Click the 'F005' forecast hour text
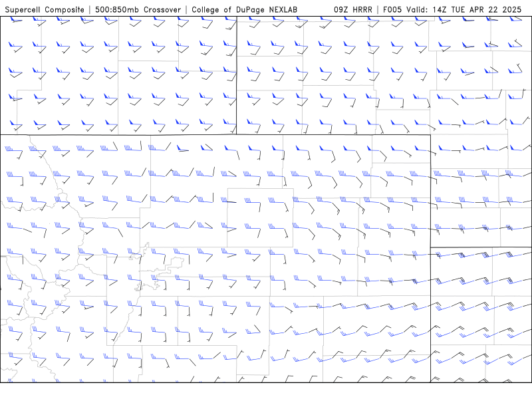 coord(392,10)
